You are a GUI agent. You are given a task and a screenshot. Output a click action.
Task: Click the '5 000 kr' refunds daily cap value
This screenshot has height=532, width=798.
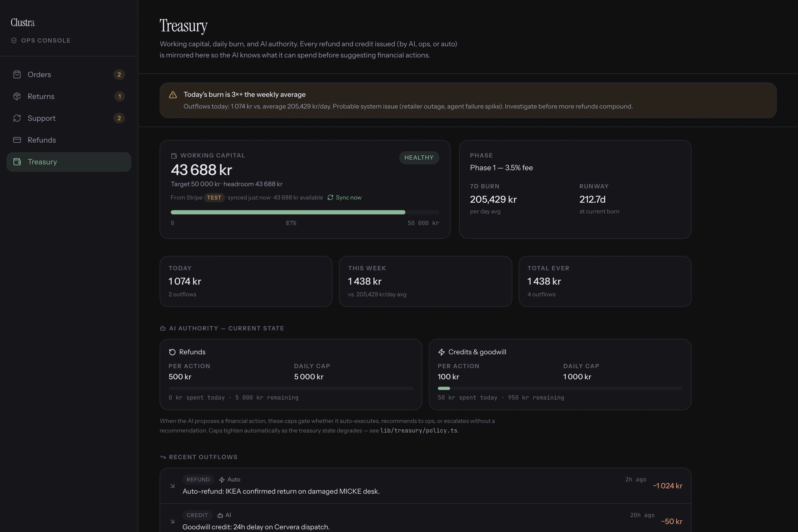point(309,377)
